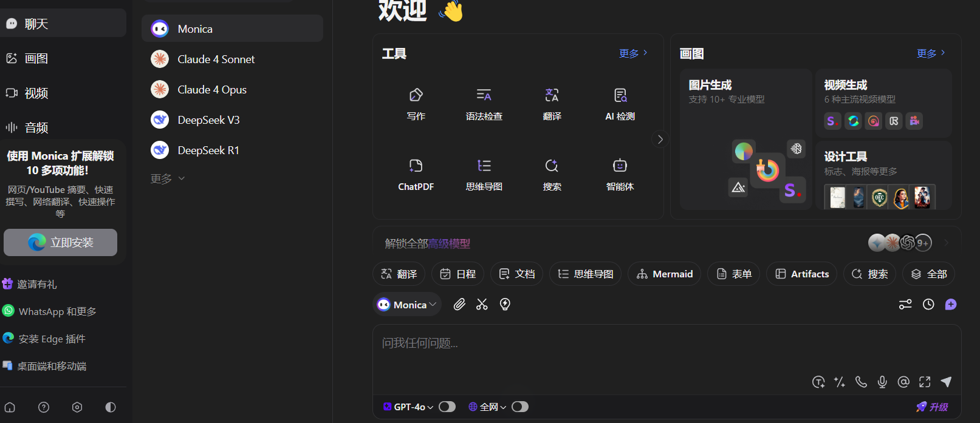Viewport: 980px width, 423px height.
Task: Open the 图片生成 image generation card
Action: 745,139
